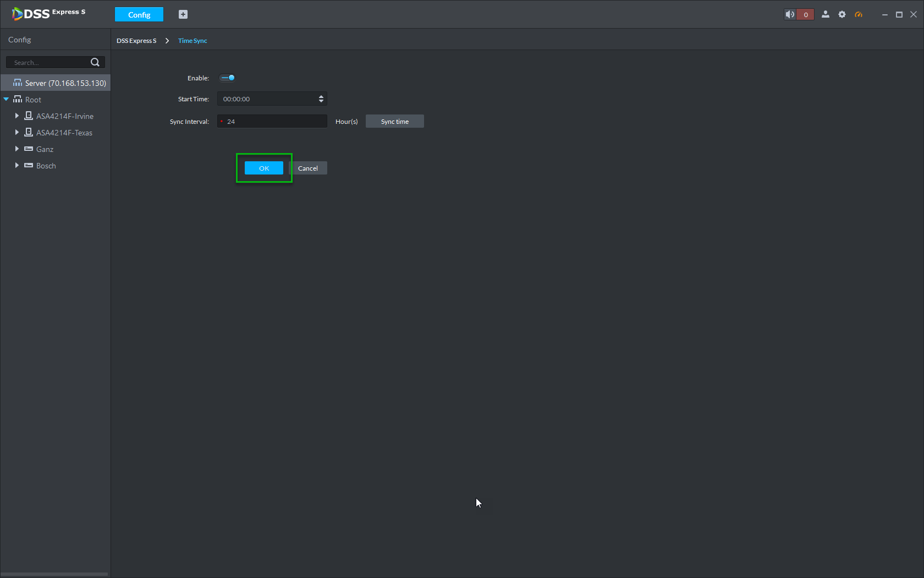Minimize the DSS window
This screenshot has height=578, width=924.
pyautogui.click(x=885, y=14)
